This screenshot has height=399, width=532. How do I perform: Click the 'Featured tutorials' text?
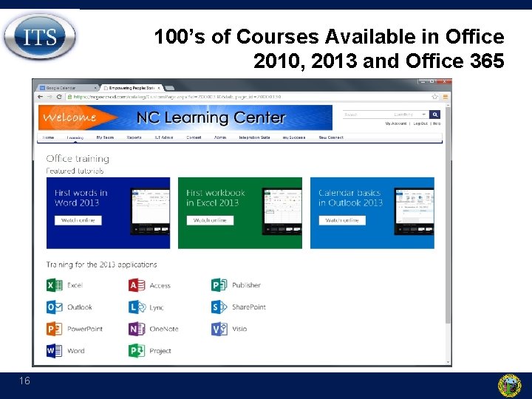(75, 171)
